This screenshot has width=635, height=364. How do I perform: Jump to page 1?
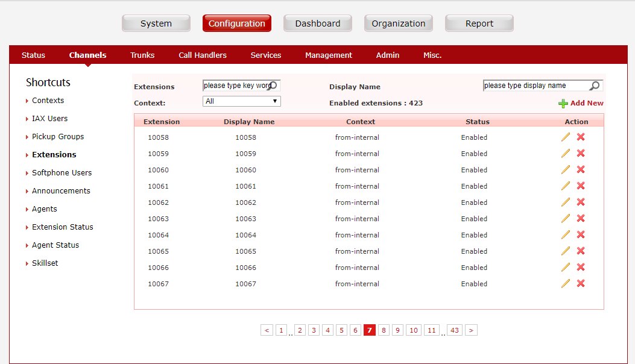[x=281, y=330]
